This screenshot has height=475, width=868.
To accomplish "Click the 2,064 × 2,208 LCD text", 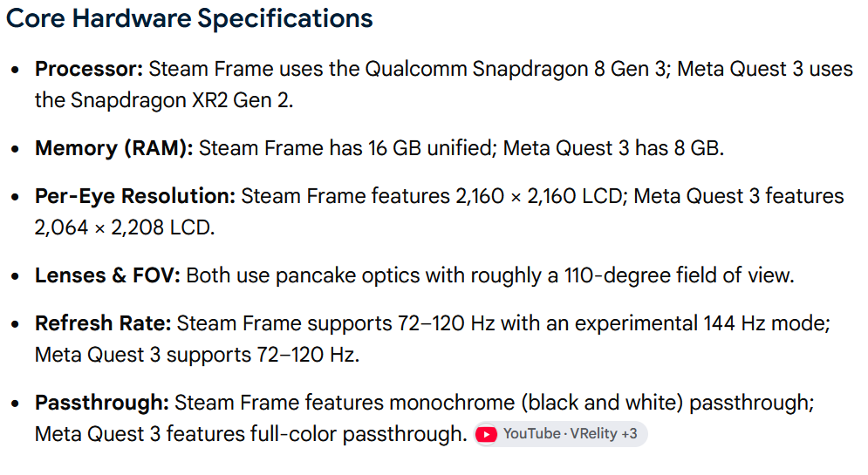I will (x=123, y=227).
